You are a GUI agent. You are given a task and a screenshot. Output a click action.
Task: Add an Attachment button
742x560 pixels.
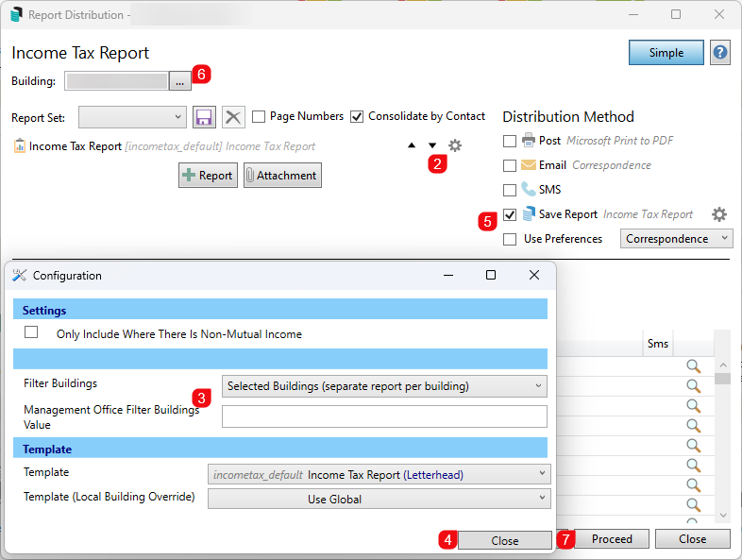[282, 175]
